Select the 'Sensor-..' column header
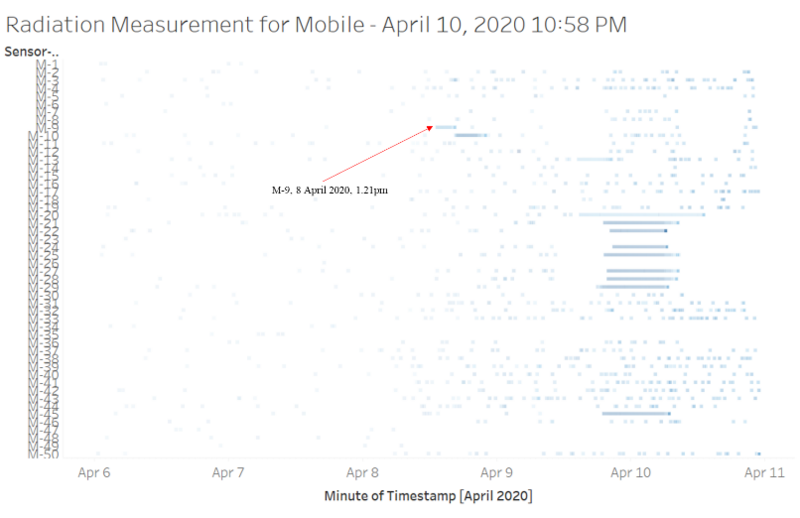 tap(32, 52)
